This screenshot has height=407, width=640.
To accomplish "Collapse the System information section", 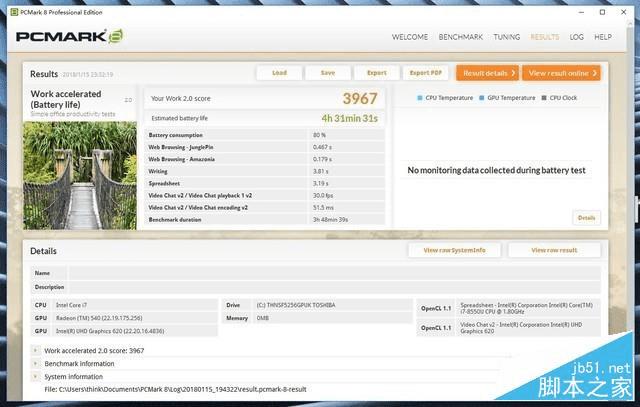I will pos(36,376).
